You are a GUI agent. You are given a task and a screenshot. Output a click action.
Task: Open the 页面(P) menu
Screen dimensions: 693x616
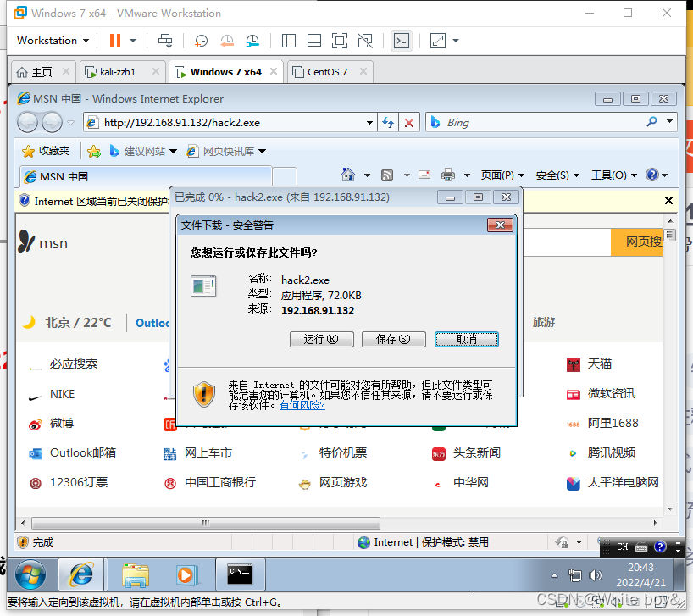pos(502,175)
